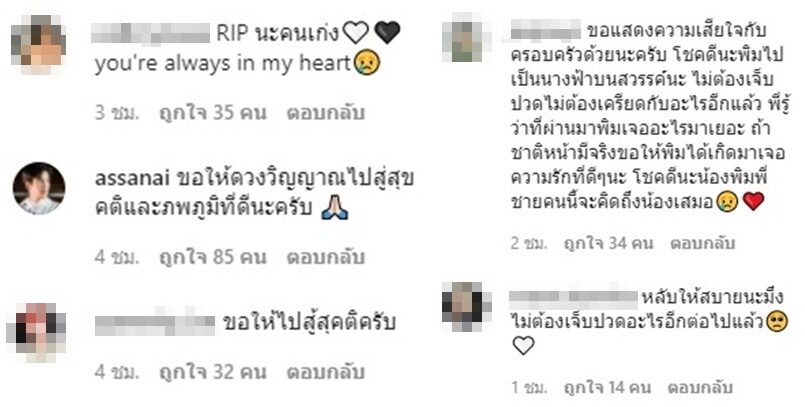
Task: View the 85 people who liked this comment
Action: (213, 257)
